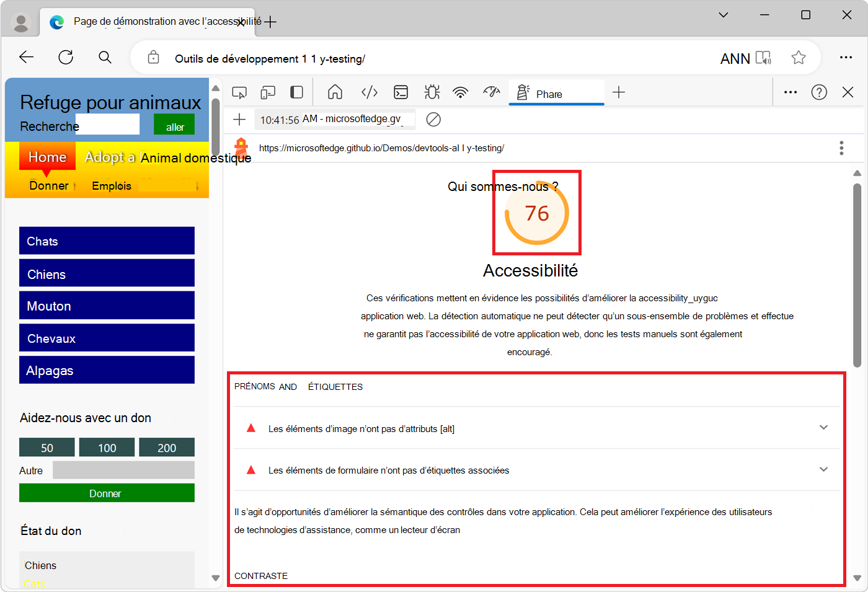Expand the form labels audit details
Image resolution: width=868 pixels, height=592 pixels.
point(823,469)
